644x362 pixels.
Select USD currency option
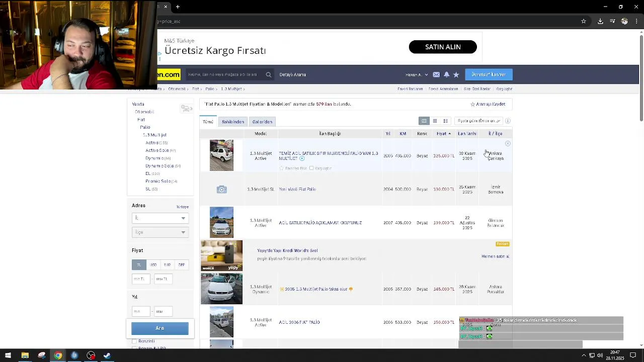click(x=153, y=264)
